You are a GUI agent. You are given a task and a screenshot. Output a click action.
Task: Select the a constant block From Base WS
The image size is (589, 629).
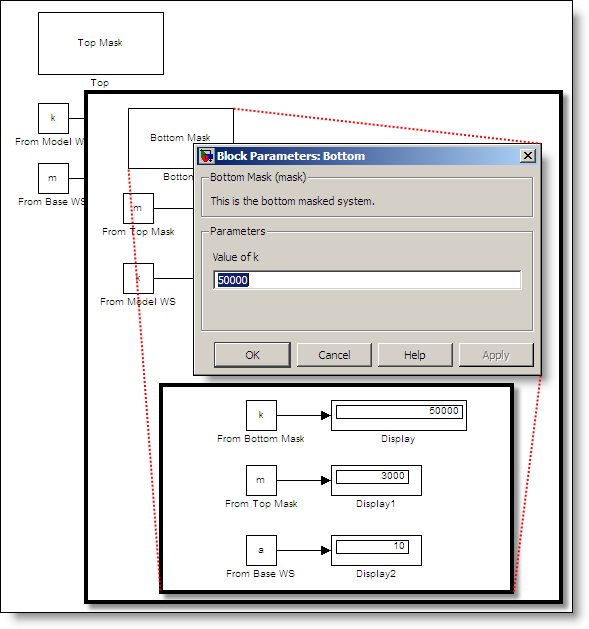(261, 550)
